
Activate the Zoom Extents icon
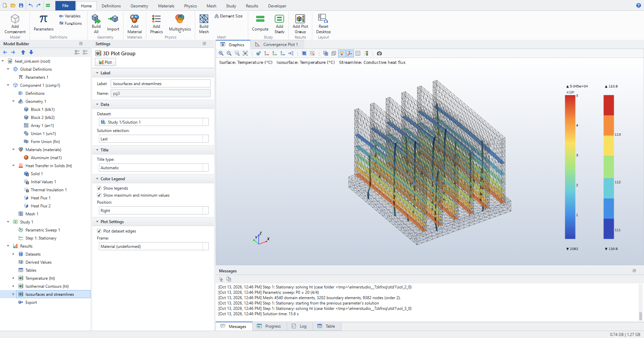[245, 53]
